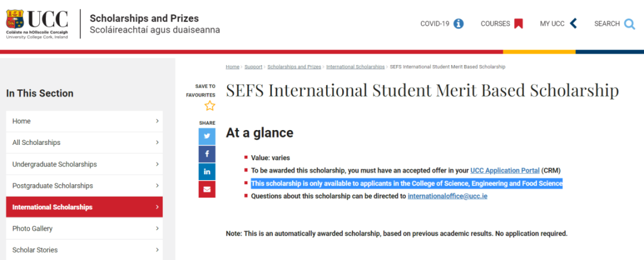Expand the arrow beside Photo Gallery
Image resolution: width=644 pixels, height=260 pixels.
point(157,228)
